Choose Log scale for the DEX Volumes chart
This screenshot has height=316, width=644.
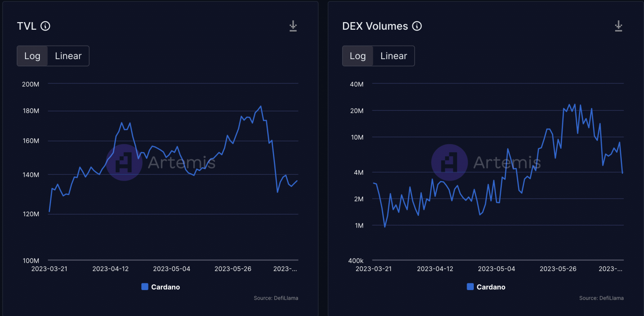click(x=358, y=56)
